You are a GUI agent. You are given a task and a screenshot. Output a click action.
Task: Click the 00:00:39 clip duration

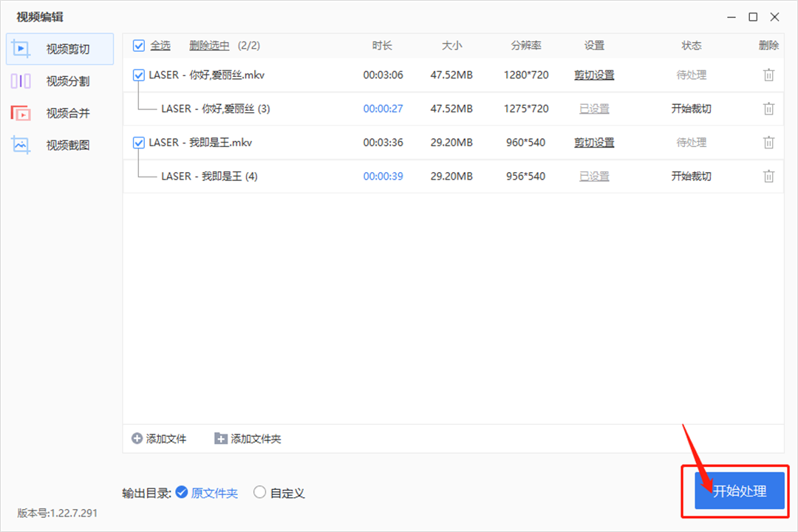[x=383, y=177]
